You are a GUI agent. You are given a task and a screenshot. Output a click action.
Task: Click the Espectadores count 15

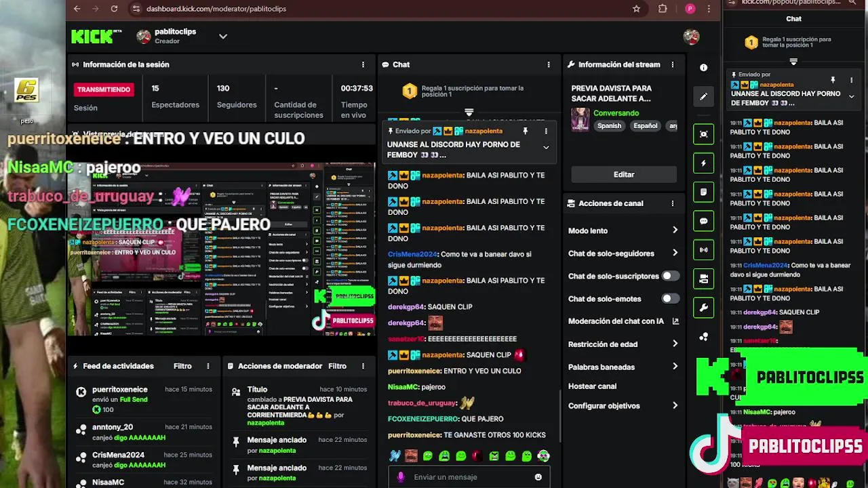(x=155, y=88)
